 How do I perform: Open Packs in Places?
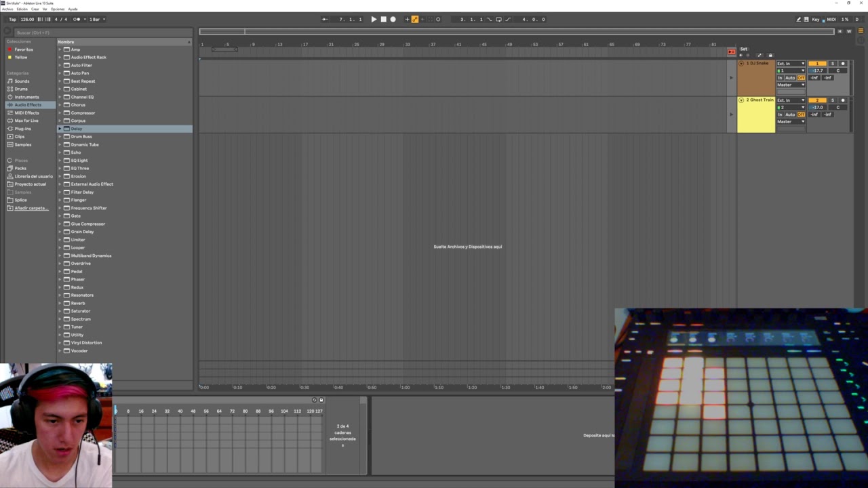(x=20, y=168)
